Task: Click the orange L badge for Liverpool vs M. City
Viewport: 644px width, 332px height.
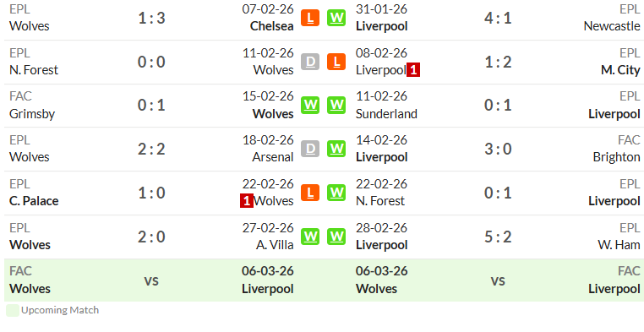Action: pyautogui.click(x=336, y=62)
